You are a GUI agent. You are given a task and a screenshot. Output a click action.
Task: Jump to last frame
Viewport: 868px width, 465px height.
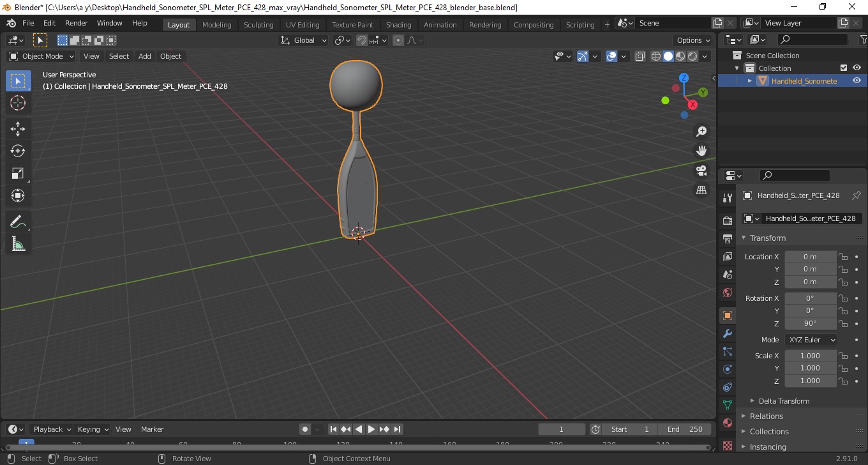(x=397, y=429)
